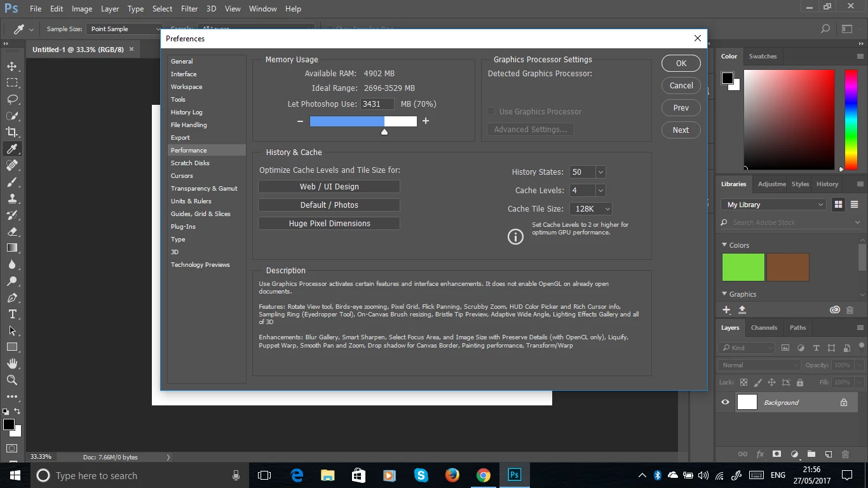This screenshot has width=868, height=488.
Task: Collapse the Graphics section in Libraries
Action: click(x=724, y=294)
